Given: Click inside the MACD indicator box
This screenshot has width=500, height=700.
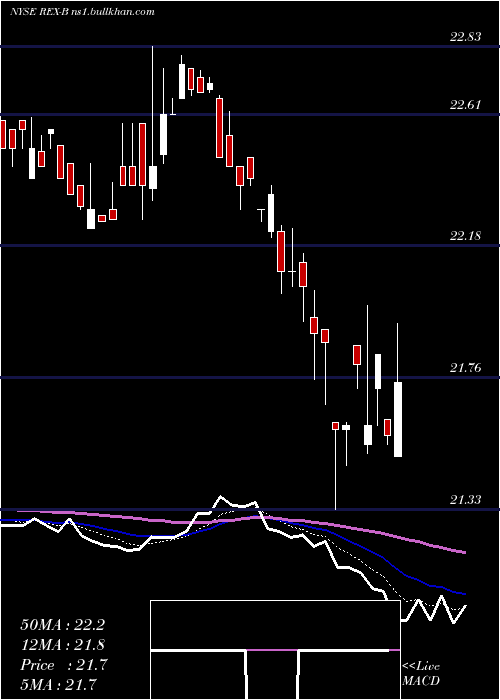Looking at the screenshot, I should tap(275, 650).
